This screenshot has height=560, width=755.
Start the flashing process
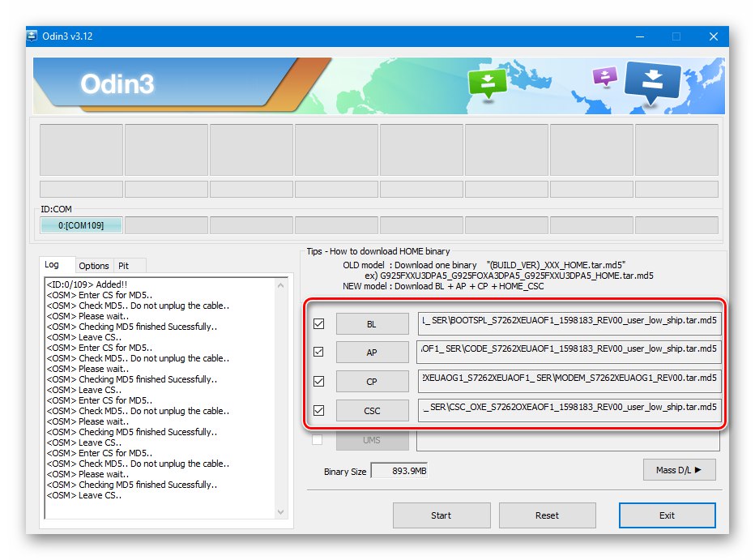click(x=441, y=515)
